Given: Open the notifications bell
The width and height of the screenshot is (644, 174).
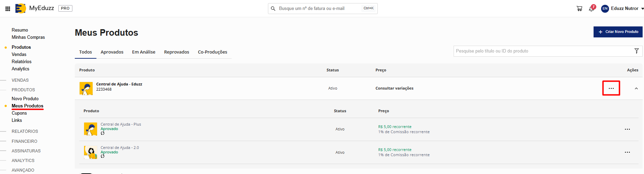Looking at the screenshot, I should (x=591, y=9).
